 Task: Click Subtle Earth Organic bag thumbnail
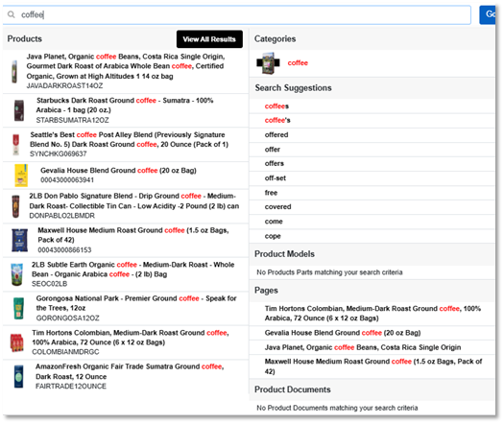16,274
